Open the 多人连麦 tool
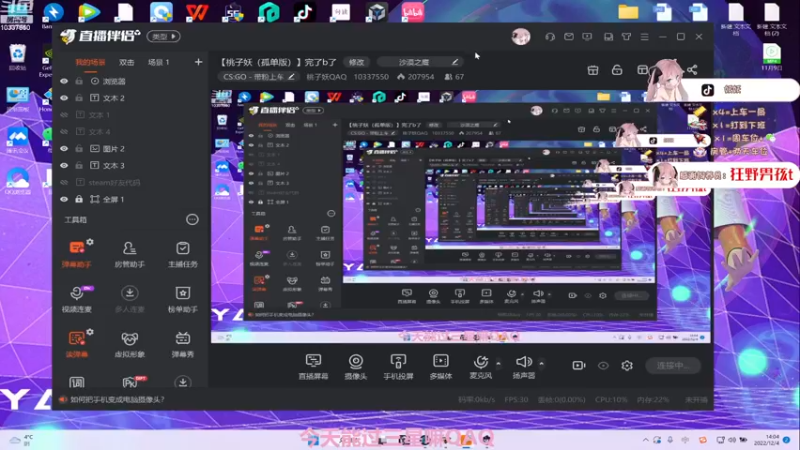This screenshot has width=800, height=450. click(x=130, y=299)
